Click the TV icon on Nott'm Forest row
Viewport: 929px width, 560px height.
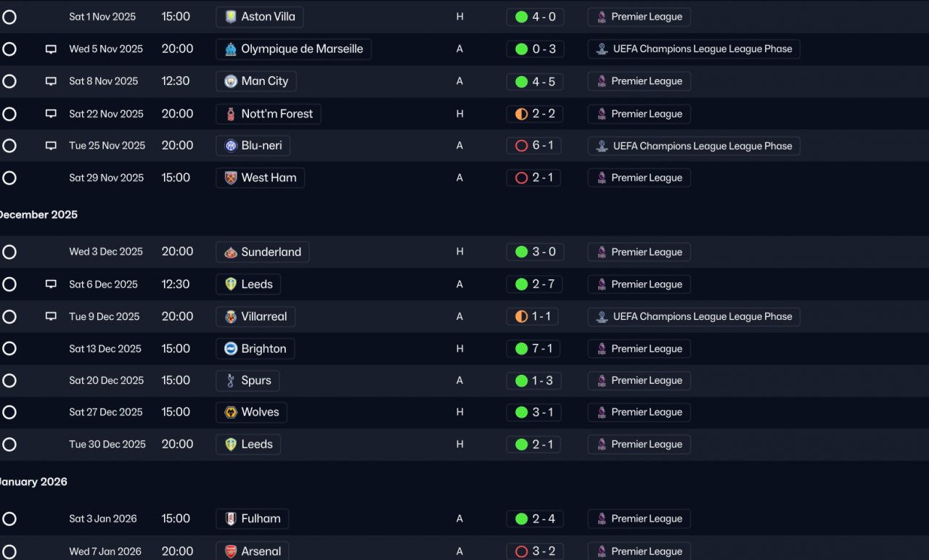[51, 114]
